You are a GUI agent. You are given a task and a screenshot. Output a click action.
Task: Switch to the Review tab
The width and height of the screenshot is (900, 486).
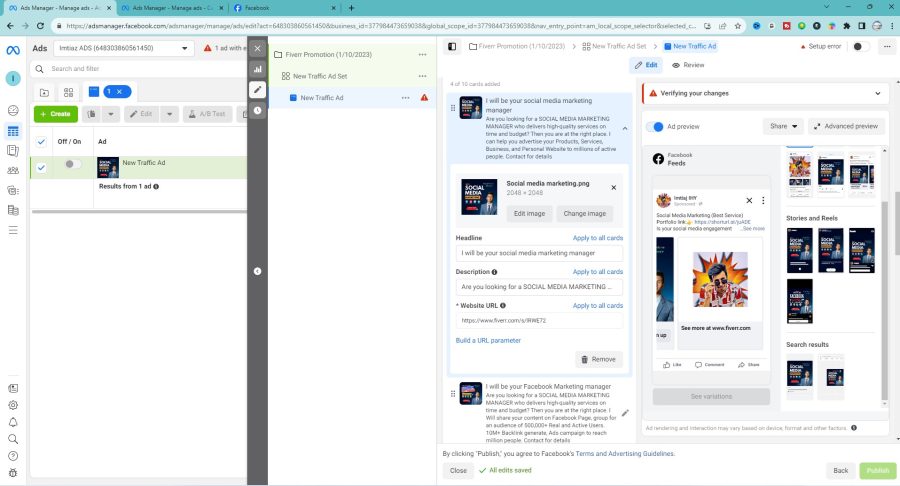click(x=688, y=65)
